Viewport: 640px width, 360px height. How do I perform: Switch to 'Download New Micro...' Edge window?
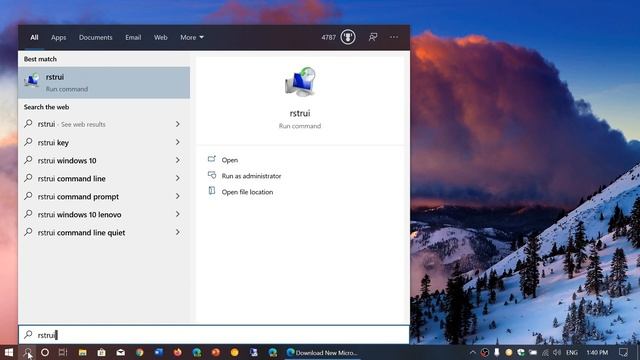pos(322,352)
